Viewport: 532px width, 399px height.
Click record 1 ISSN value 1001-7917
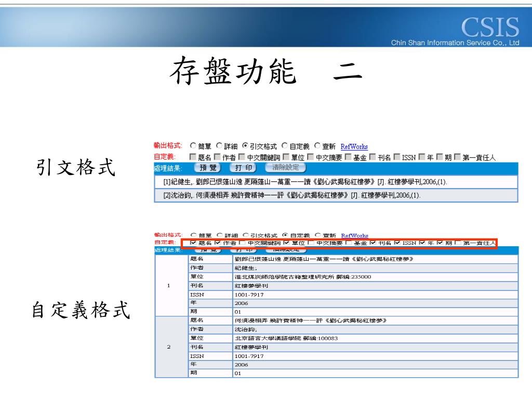coord(375,295)
